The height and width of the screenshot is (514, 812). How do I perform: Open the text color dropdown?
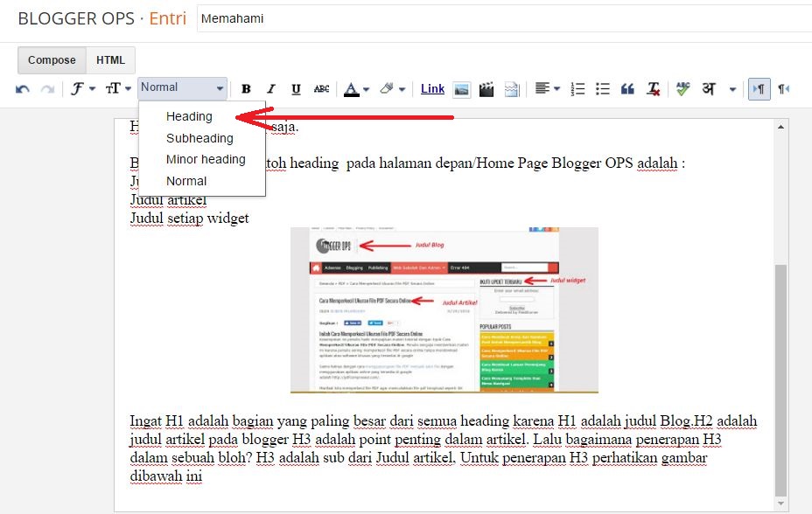tap(356, 88)
